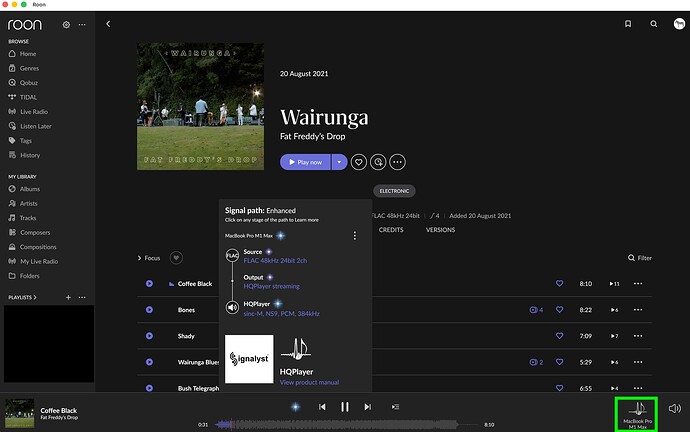Screen dimensions: 690x432
Task: Open track Filter search
Action: tap(640, 258)
